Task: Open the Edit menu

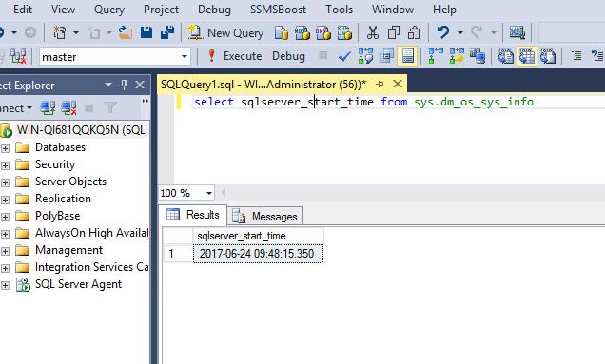Action: coord(23,10)
